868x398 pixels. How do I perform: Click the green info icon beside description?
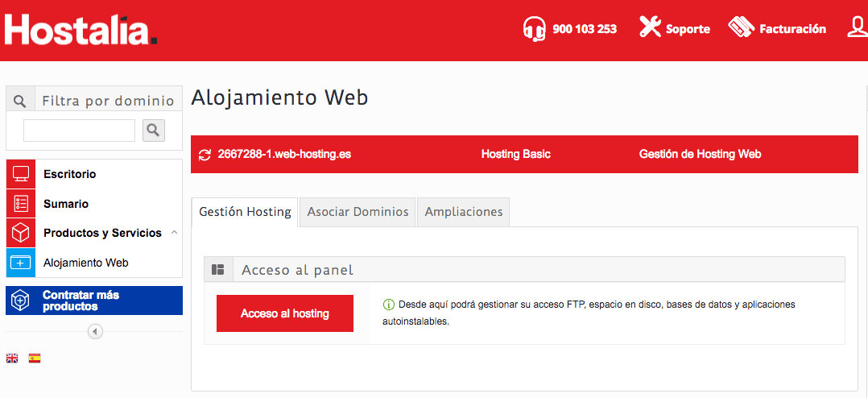(x=389, y=305)
